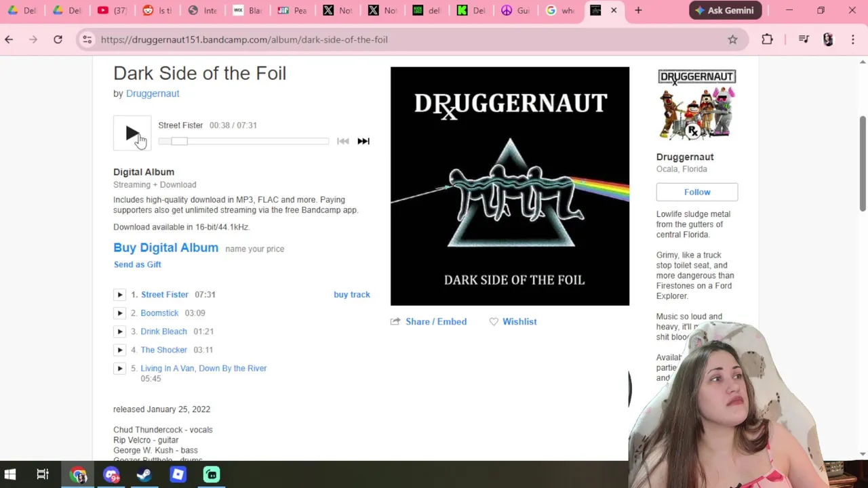Play track 2 Boomstick

click(x=119, y=313)
